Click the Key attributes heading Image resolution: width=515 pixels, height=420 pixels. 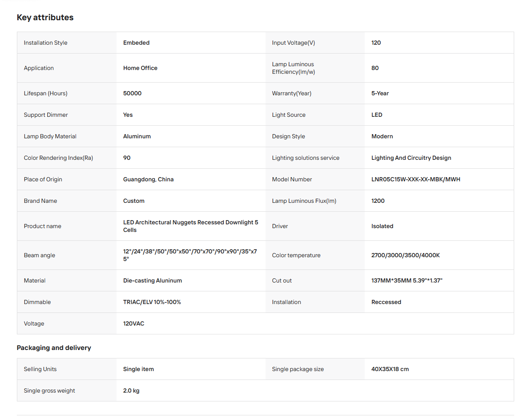point(45,17)
